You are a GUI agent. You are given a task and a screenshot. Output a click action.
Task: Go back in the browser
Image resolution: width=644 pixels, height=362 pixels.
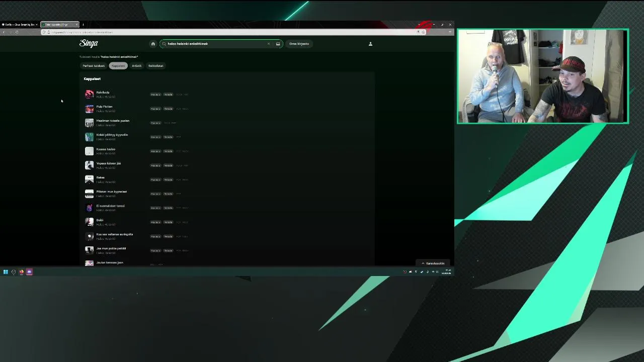pyautogui.click(x=4, y=32)
